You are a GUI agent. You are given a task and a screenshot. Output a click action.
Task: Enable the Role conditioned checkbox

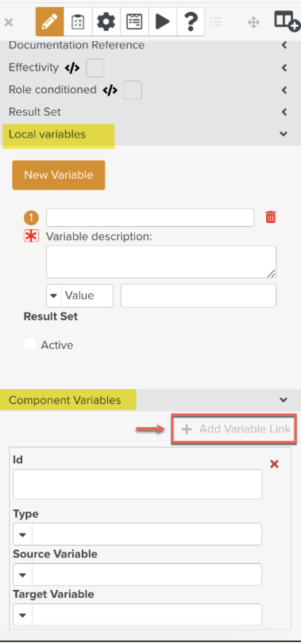point(133,90)
